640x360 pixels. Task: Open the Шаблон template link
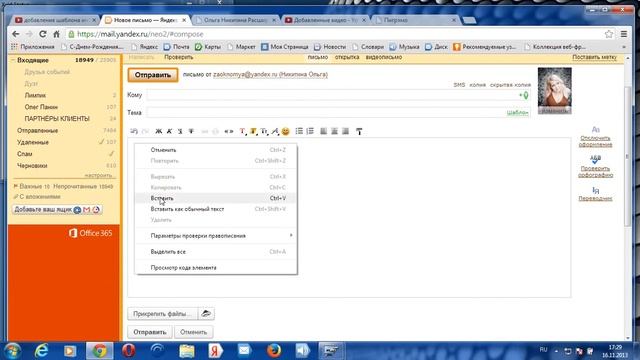(518, 113)
